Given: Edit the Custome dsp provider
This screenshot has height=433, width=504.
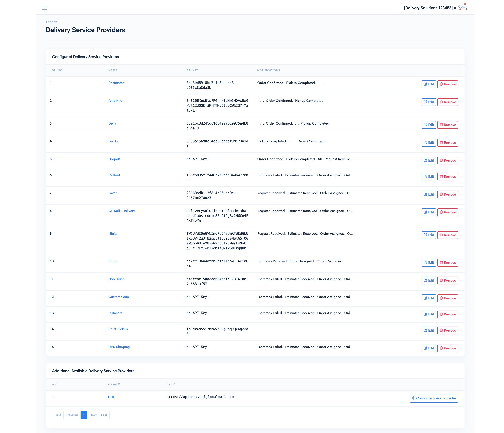Looking at the screenshot, I should click(x=429, y=298).
